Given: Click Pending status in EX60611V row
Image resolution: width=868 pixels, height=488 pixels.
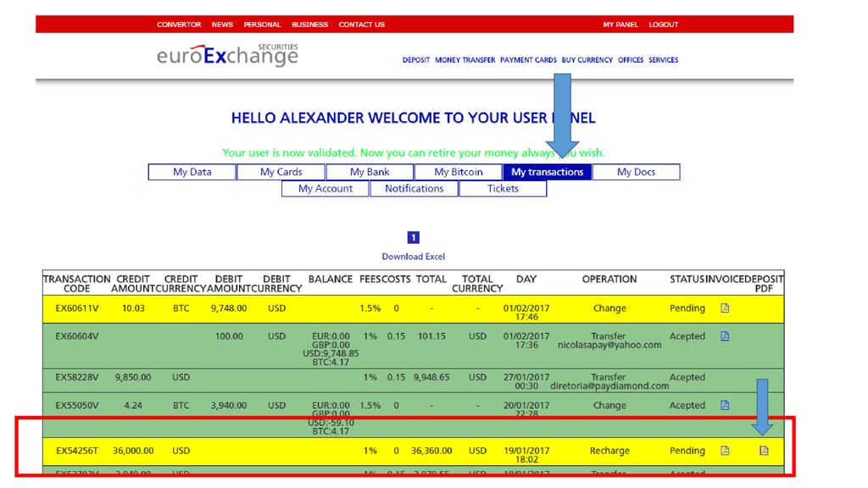Looking at the screenshot, I should (x=687, y=308).
